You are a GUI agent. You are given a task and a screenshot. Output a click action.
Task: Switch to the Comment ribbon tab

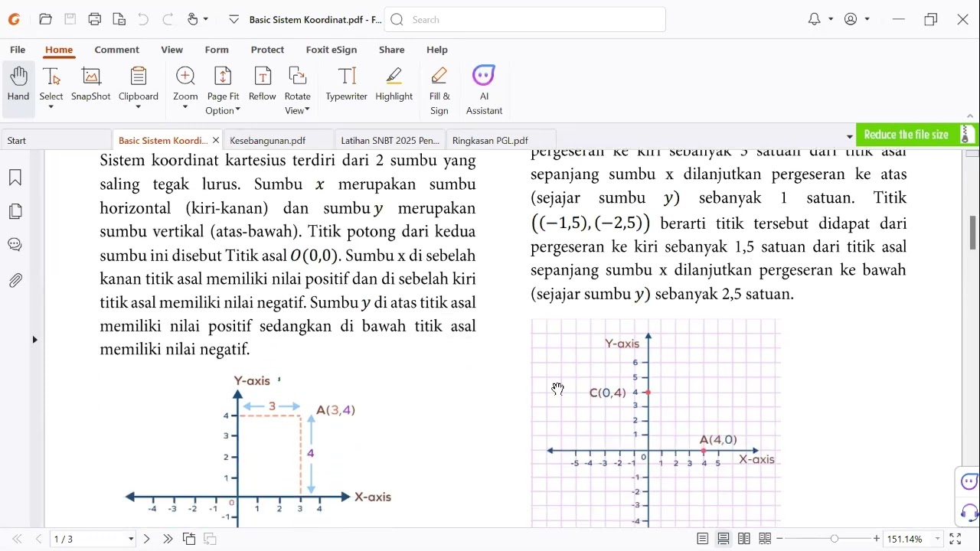point(116,50)
